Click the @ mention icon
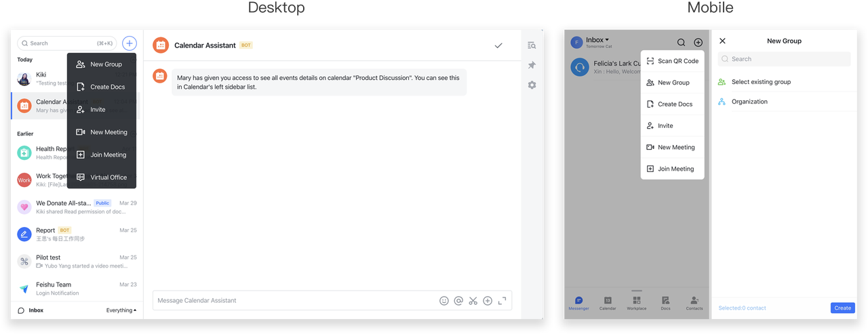 click(x=458, y=301)
